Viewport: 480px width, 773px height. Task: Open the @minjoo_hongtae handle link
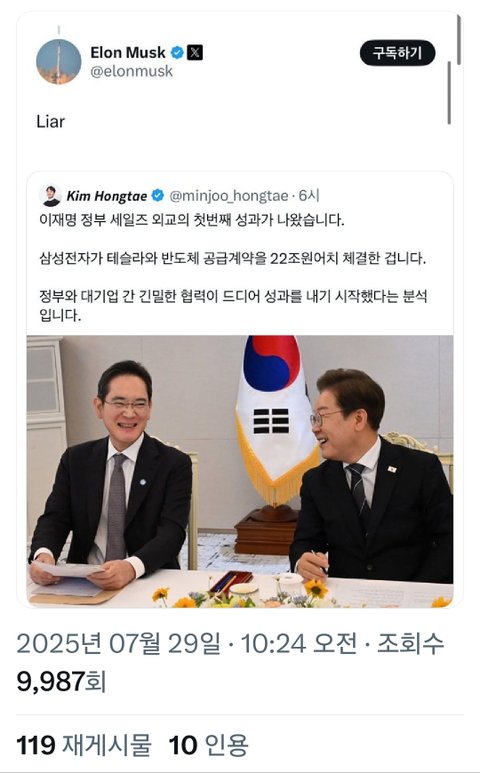pos(228,196)
